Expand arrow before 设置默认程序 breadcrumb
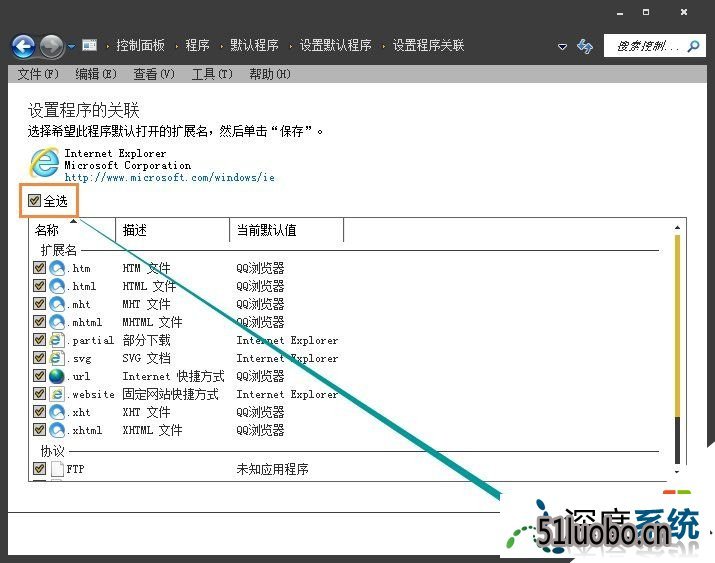This screenshot has height=563, width=715. [x=290, y=46]
